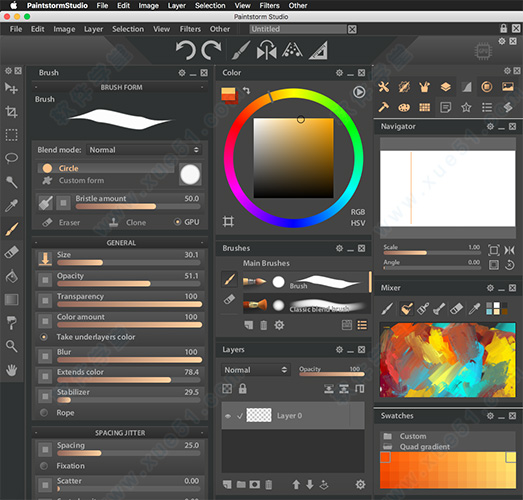Open the Layers blend mode Normal dropdown
523x500 pixels.
[x=255, y=370]
